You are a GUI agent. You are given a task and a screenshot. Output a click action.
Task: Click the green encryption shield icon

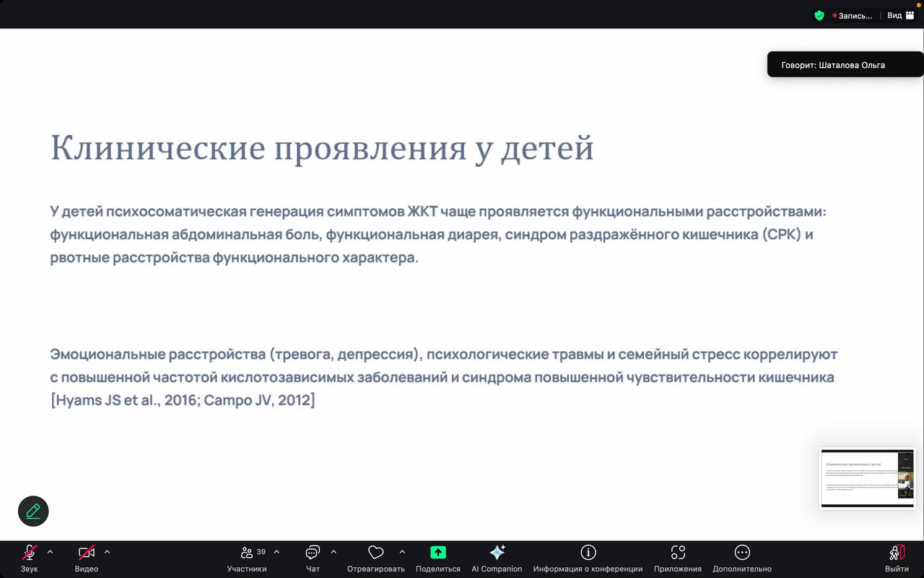(x=819, y=15)
